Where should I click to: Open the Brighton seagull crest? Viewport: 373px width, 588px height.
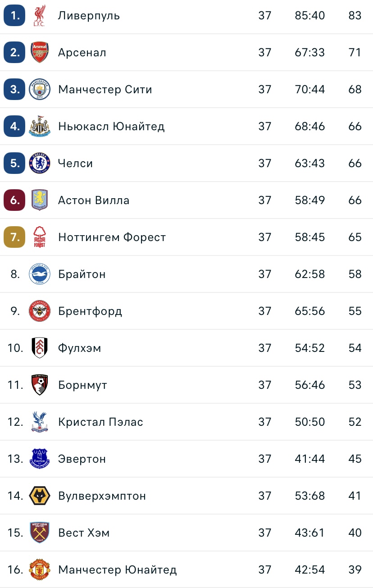tap(40, 274)
